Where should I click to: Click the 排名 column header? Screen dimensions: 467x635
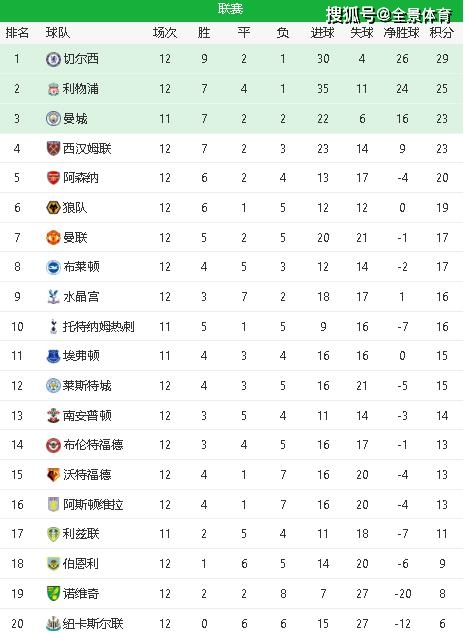click(x=17, y=32)
